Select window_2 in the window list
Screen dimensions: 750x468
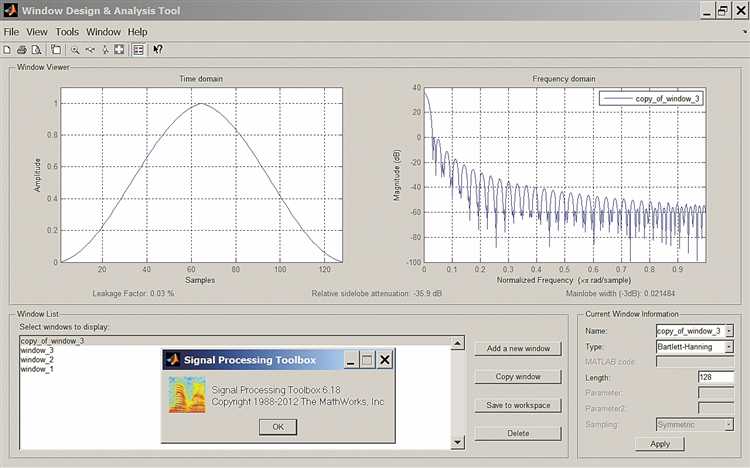[x=37, y=360]
